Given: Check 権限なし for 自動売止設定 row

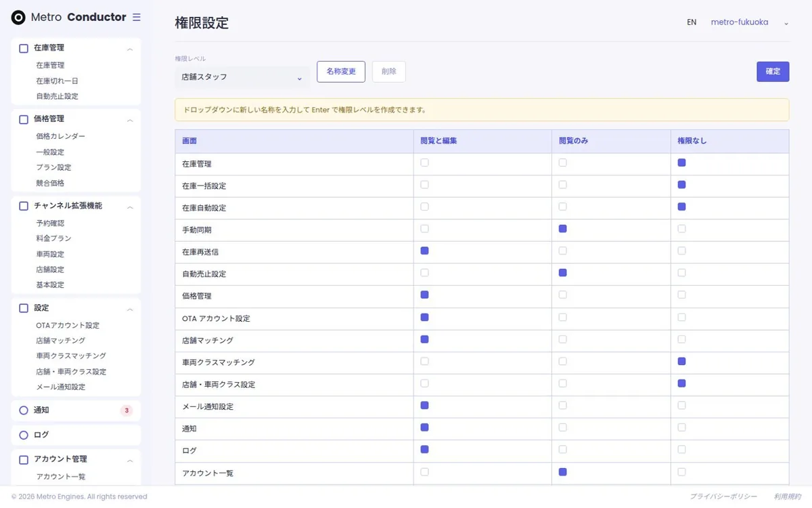Looking at the screenshot, I should pyautogui.click(x=681, y=273).
